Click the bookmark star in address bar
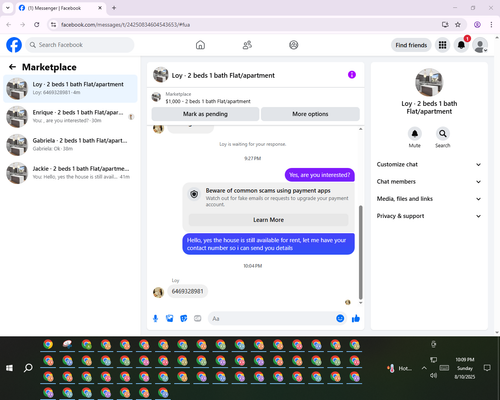This screenshot has height=400, width=500. [458, 25]
